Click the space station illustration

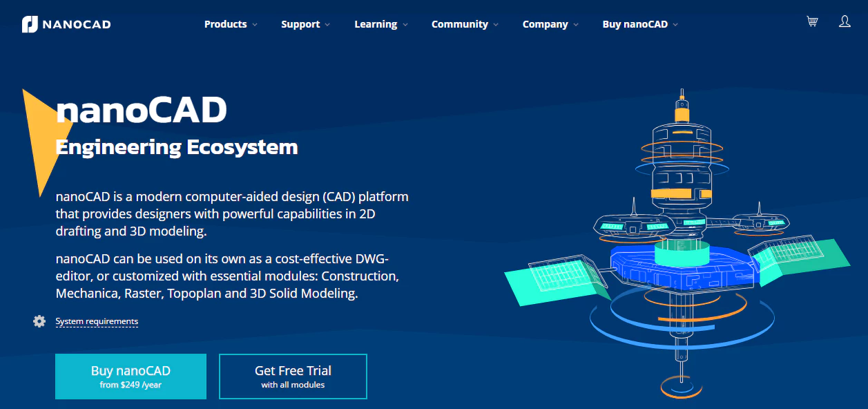pyautogui.click(x=677, y=243)
